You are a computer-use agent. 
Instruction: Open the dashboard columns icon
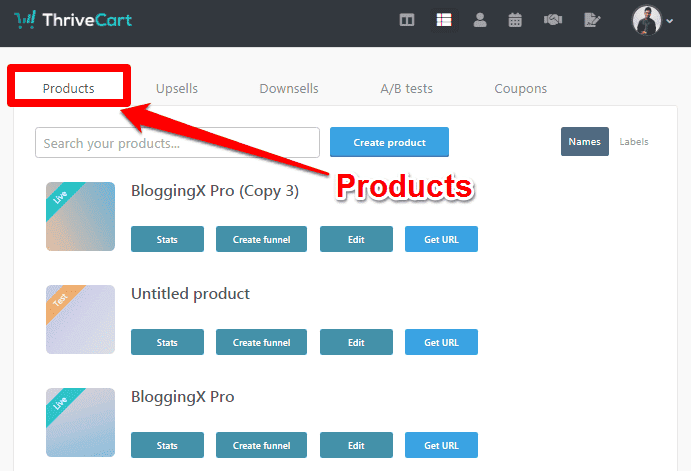[x=407, y=20]
